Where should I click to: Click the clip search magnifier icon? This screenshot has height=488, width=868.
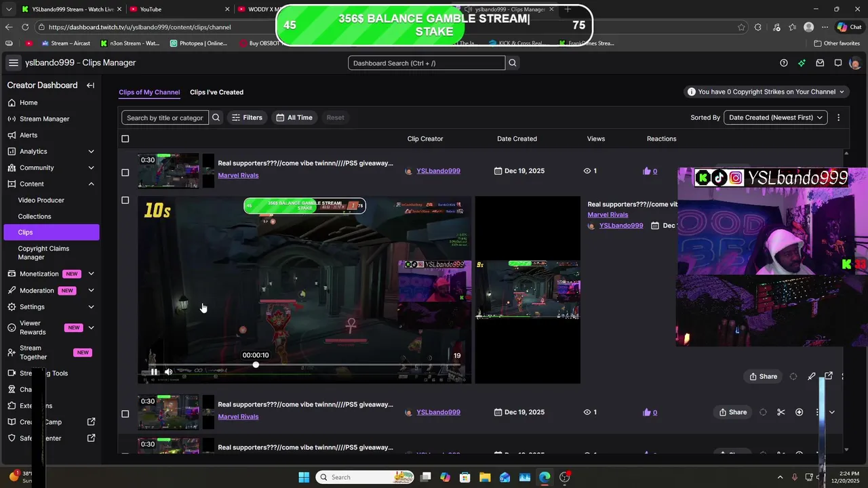[x=216, y=117]
